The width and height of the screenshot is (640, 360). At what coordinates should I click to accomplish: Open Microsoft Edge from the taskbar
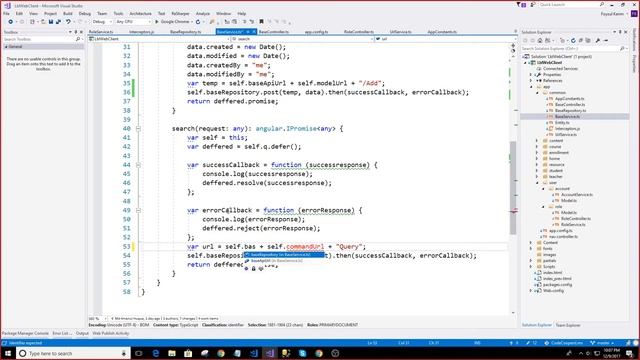coord(156,353)
